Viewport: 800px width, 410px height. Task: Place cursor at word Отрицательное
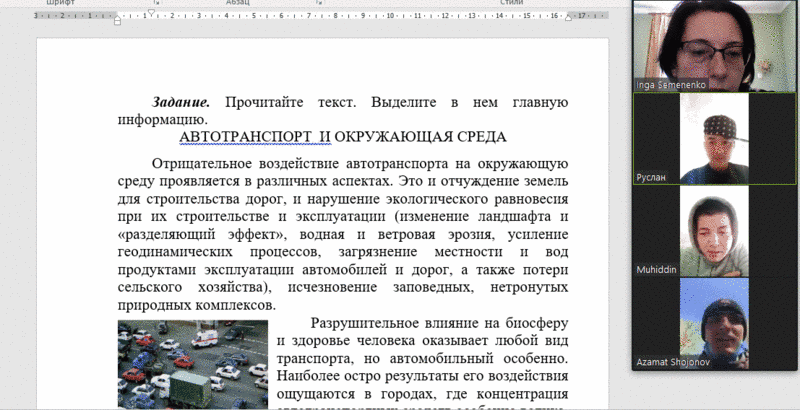tap(201, 163)
